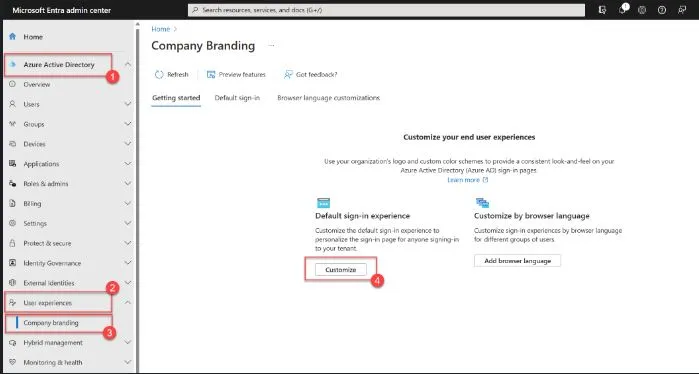699x374 pixels.
Task: Click the Devices label in sidebar
Action: click(34, 144)
